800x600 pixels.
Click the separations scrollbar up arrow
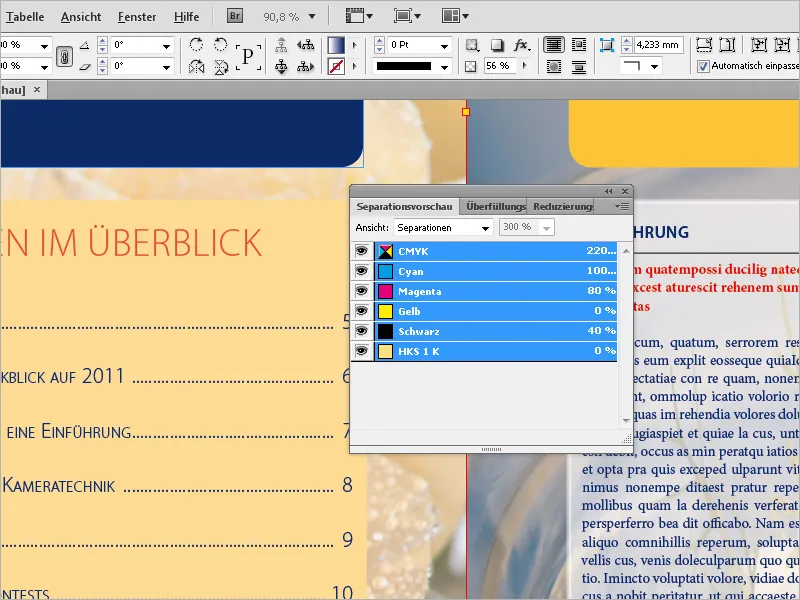click(626, 251)
